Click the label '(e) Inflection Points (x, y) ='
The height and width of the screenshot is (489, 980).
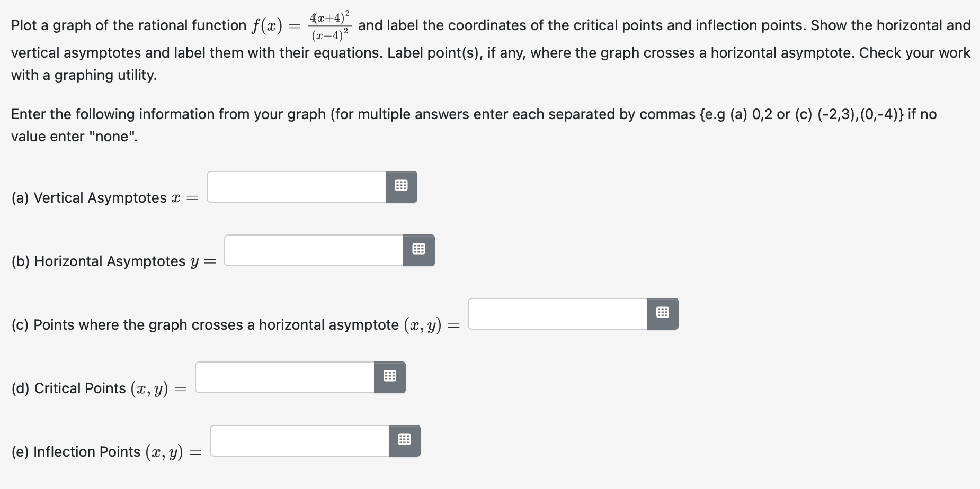[x=104, y=451]
